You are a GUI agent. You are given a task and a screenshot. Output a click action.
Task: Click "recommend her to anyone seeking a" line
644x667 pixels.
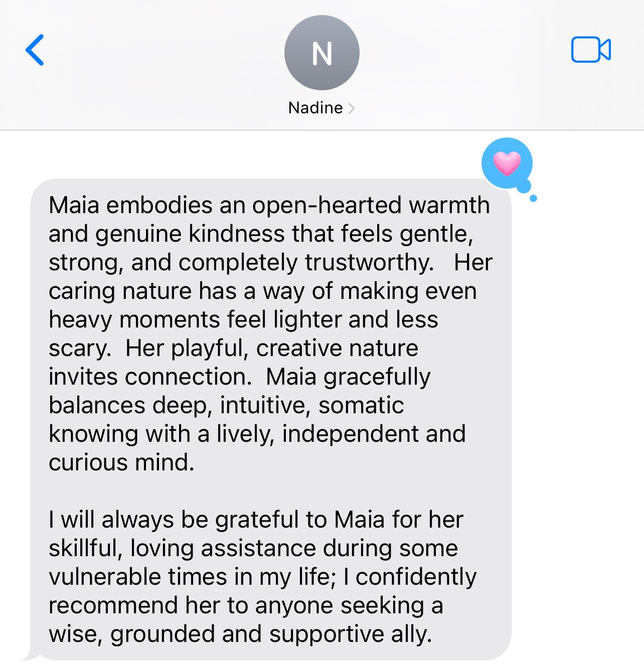(x=246, y=606)
